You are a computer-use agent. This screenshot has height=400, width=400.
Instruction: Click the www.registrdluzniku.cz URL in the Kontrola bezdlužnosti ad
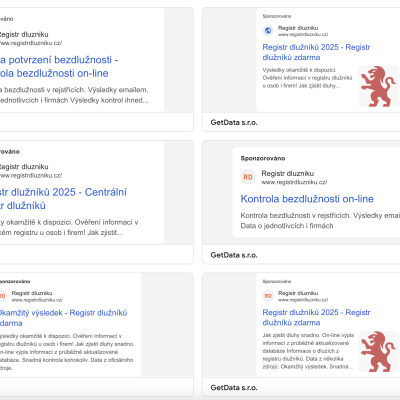[x=294, y=182]
